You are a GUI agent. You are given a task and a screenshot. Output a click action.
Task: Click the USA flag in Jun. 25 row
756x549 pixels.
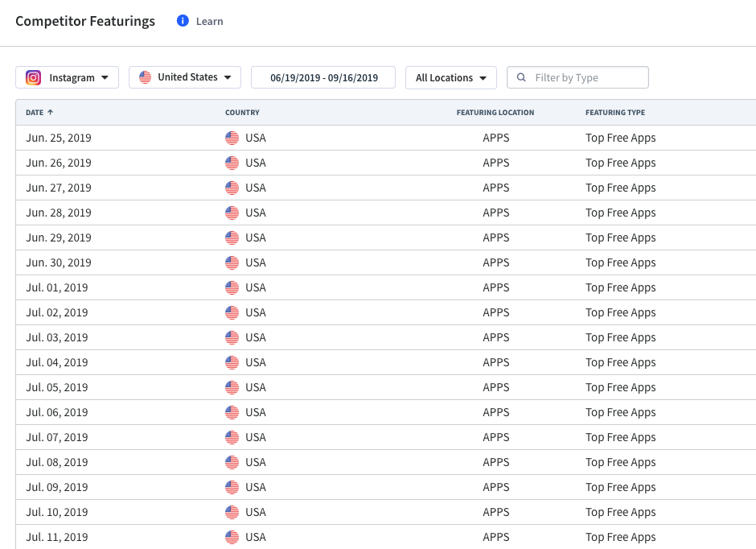click(x=232, y=138)
